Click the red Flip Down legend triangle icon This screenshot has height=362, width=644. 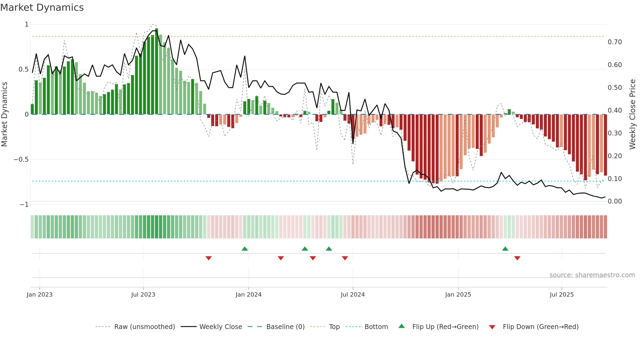click(x=492, y=327)
